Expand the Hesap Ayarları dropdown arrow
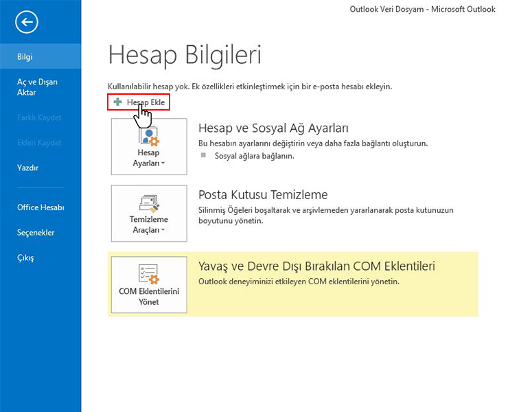The width and height of the screenshot is (532, 412). pos(163,164)
